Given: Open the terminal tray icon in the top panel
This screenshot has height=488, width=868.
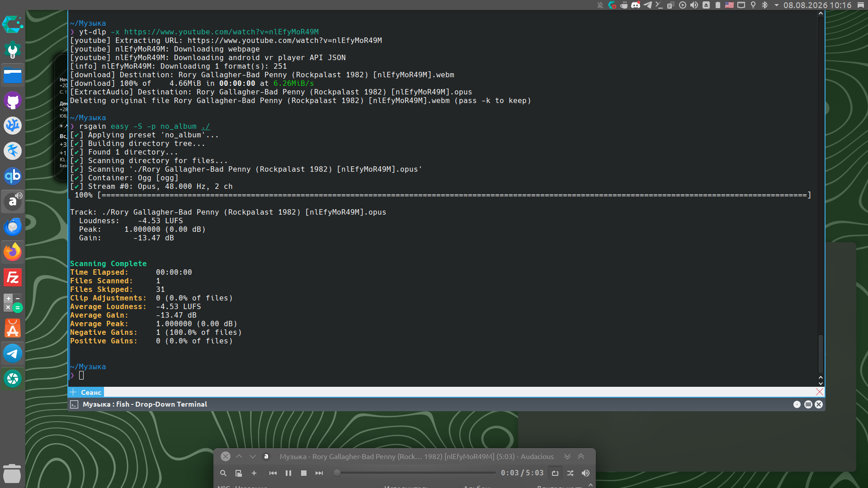Looking at the screenshot, I should coord(659,5).
